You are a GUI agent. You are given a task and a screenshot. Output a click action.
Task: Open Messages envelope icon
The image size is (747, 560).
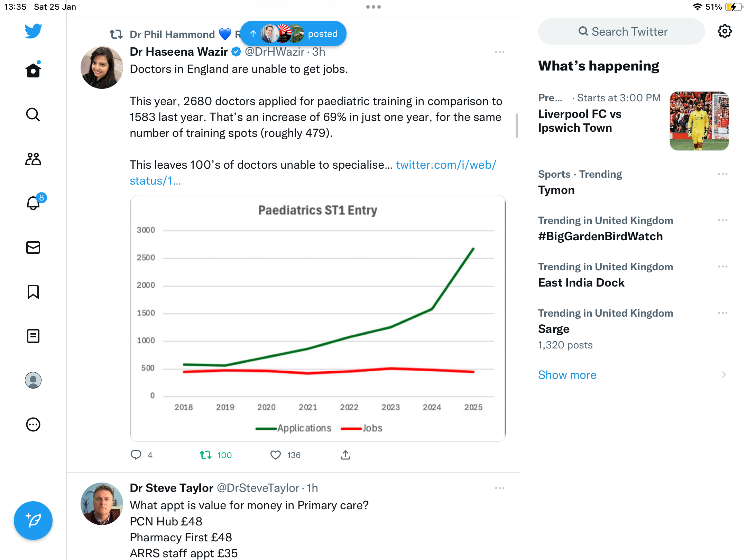(x=33, y=248)
